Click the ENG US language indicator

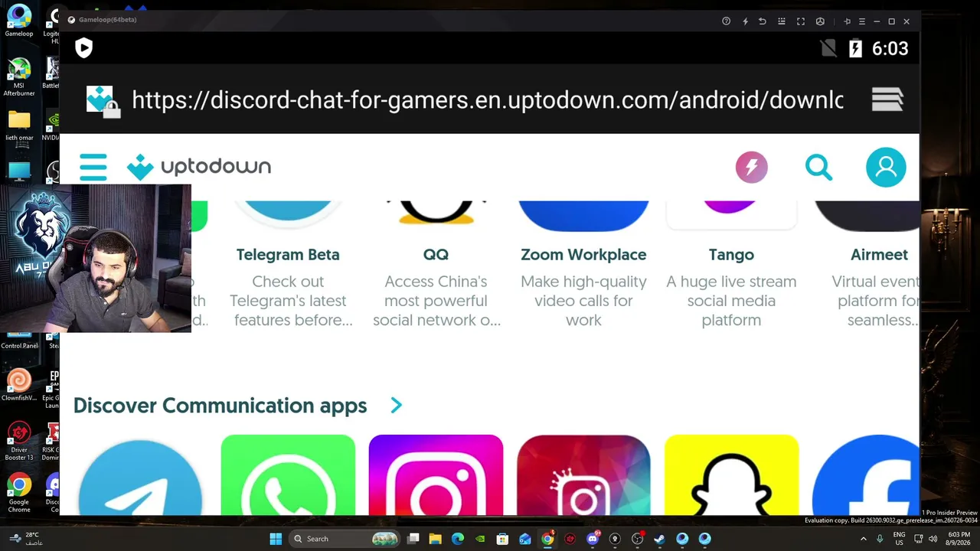point(899,539)
